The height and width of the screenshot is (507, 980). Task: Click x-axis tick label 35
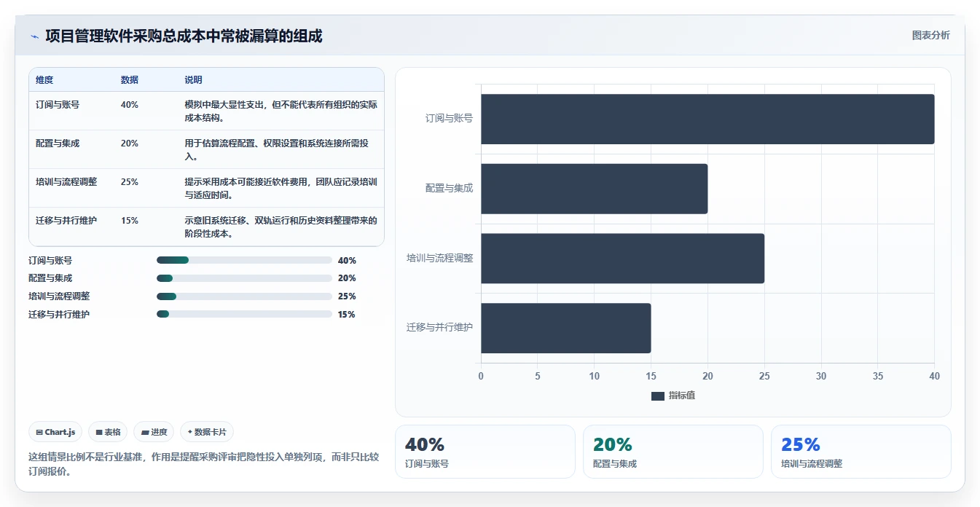click(878, 377)
